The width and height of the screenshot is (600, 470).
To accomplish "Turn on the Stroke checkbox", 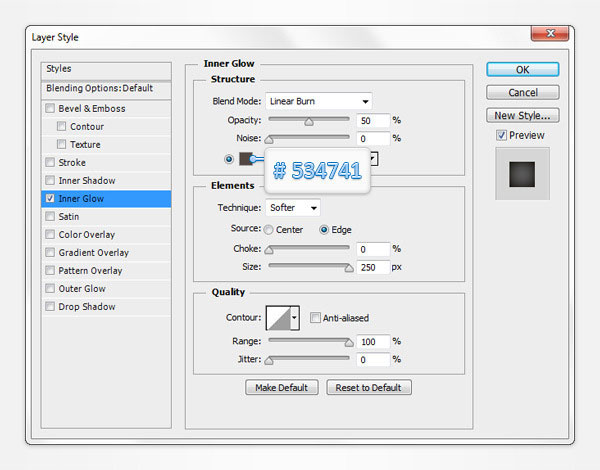I will (x=50, y=162).
